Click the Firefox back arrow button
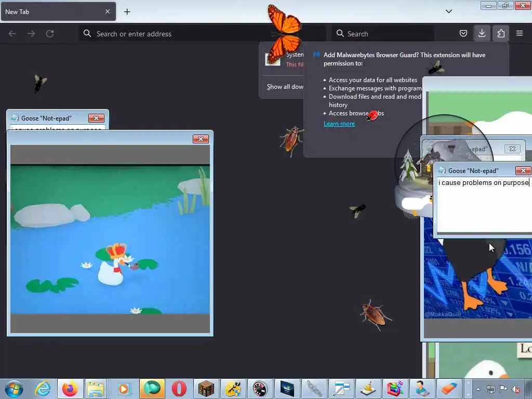The image size is (532, 399). coord(12,34)
